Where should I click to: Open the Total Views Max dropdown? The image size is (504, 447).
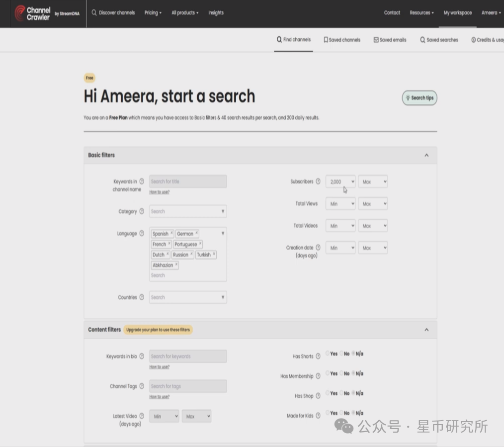click(373, 204)
